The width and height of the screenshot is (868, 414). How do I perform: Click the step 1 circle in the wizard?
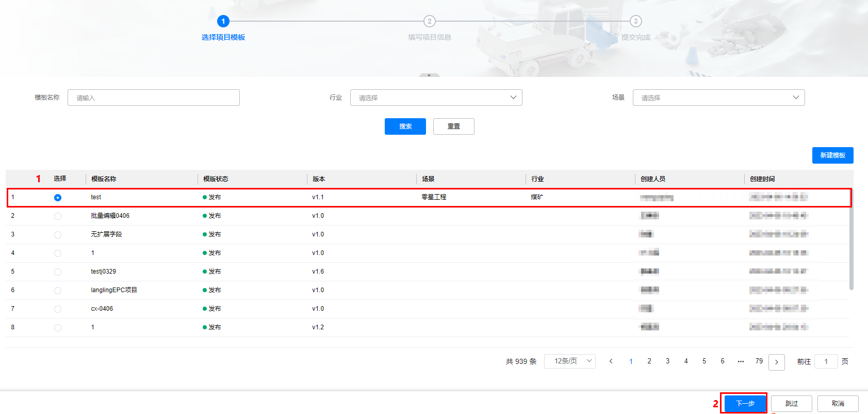(223, 21)
